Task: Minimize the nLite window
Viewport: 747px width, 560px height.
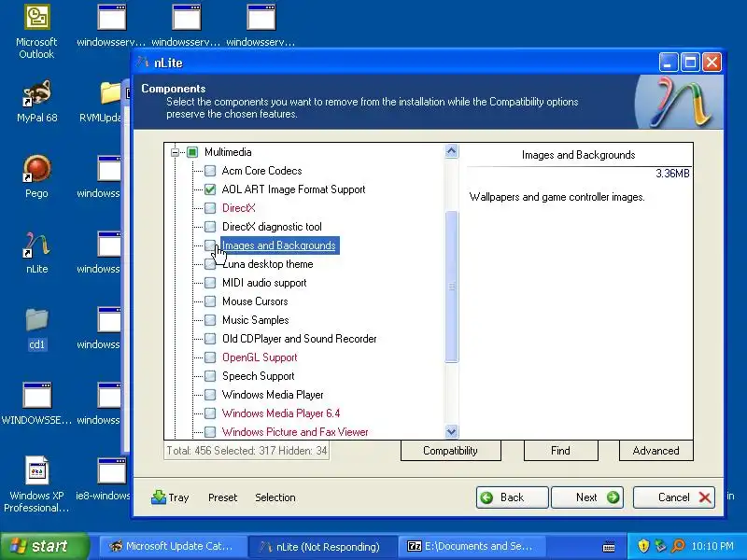Action: [668, 63]
